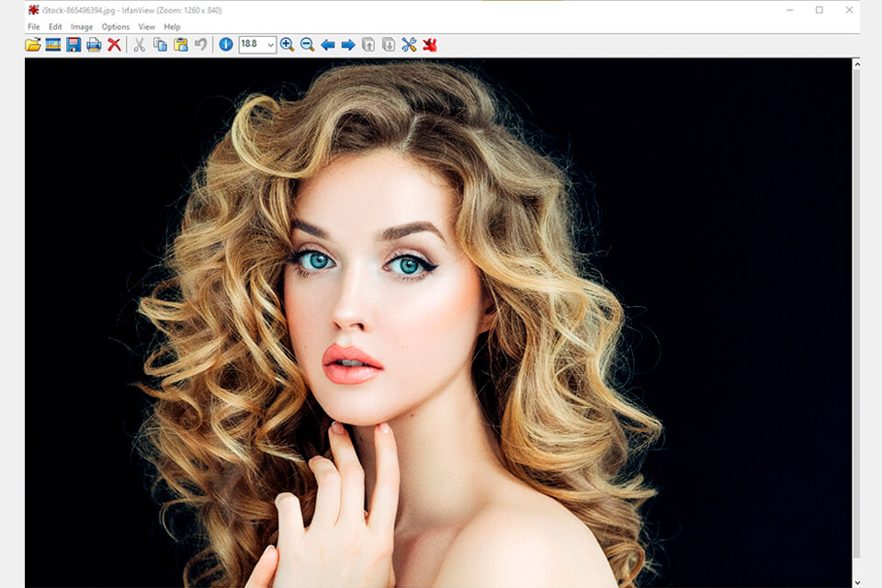Open the Options menu
882x588 pixels.
click(x=115, y=27)
